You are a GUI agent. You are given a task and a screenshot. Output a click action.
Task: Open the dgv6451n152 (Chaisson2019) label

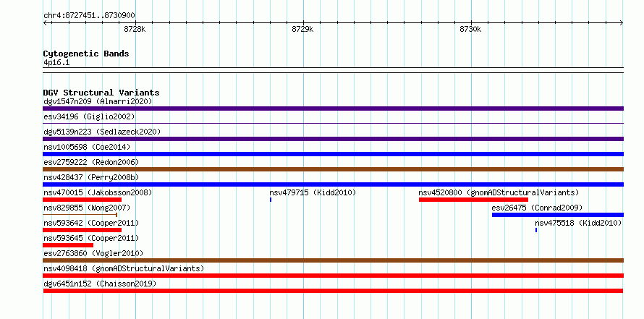point(100,284)
